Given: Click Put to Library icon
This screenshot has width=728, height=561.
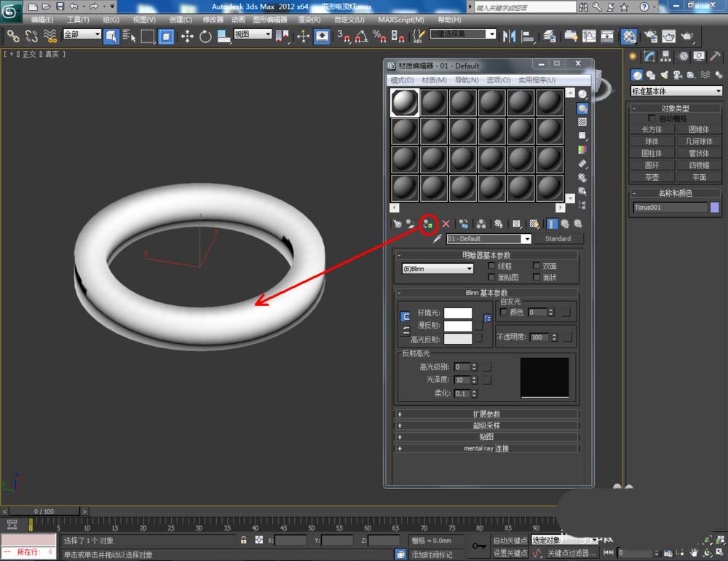Looking at the screenshot, I should [x=498, y=224].
